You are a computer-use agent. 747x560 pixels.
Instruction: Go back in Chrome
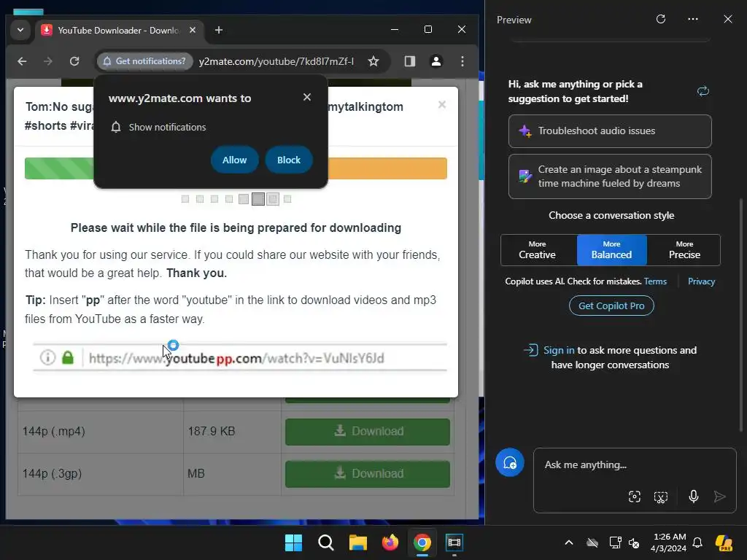click(22, 61)
